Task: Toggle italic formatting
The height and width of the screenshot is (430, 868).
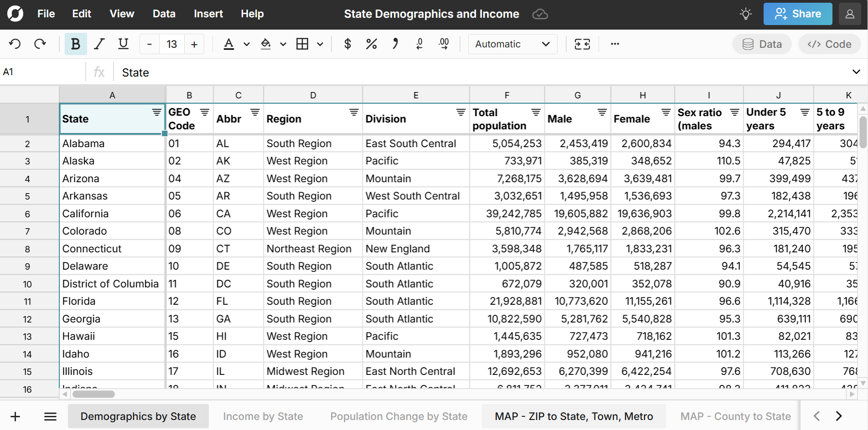Action: (x=99, y=44)
